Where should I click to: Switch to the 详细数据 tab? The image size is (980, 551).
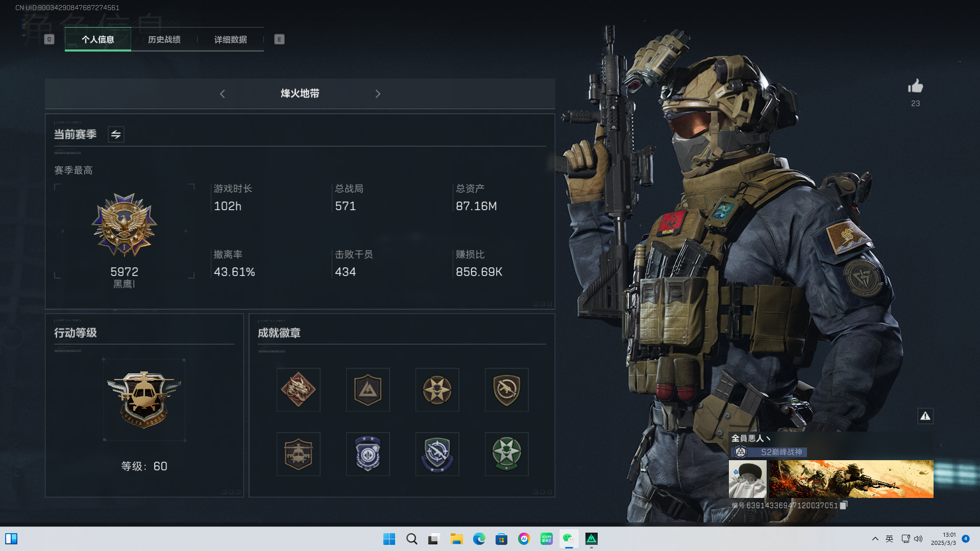[230, 40]
